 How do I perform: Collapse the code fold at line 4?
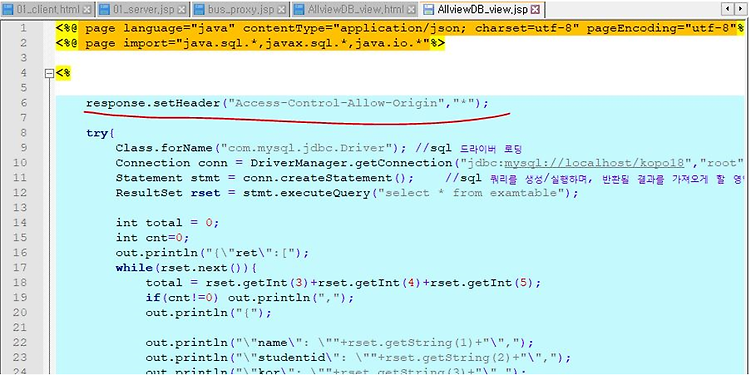click(48, 74)
